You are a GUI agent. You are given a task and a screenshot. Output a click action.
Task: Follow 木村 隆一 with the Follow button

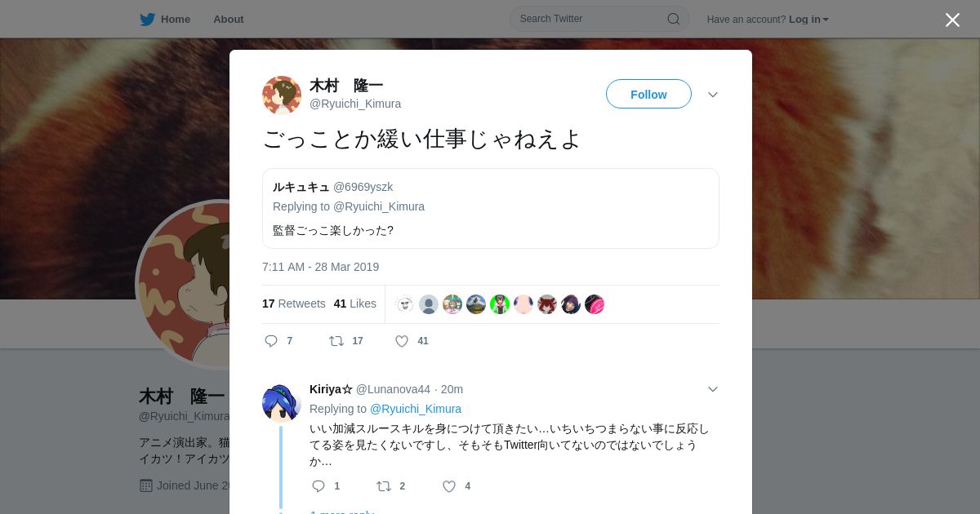coord(648,94)
